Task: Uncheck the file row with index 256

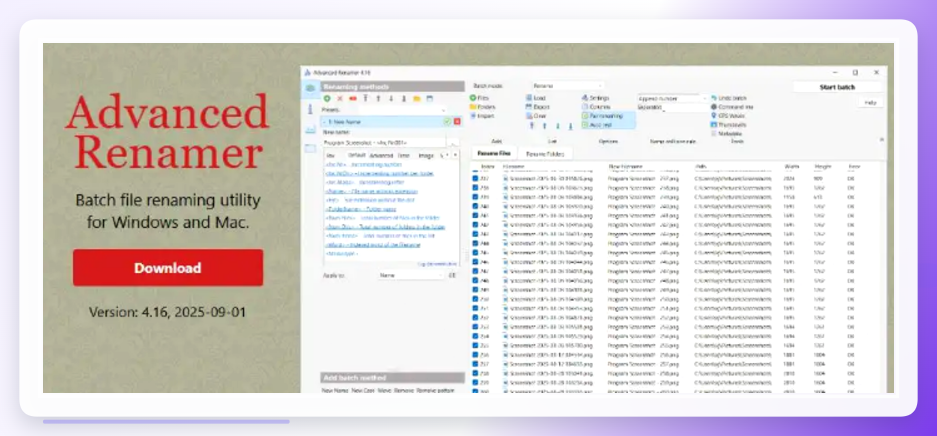Action: pyautogui.click(x=476, y=355)
